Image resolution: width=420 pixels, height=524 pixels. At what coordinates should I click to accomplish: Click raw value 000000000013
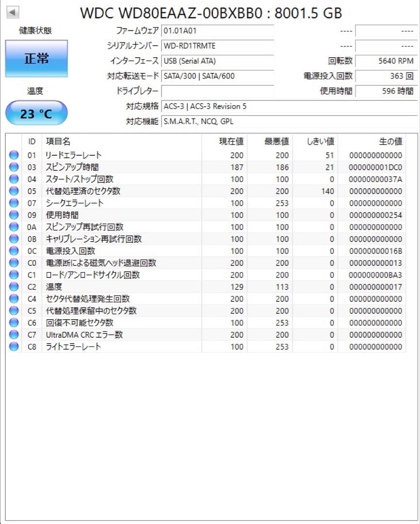[375, 263]
